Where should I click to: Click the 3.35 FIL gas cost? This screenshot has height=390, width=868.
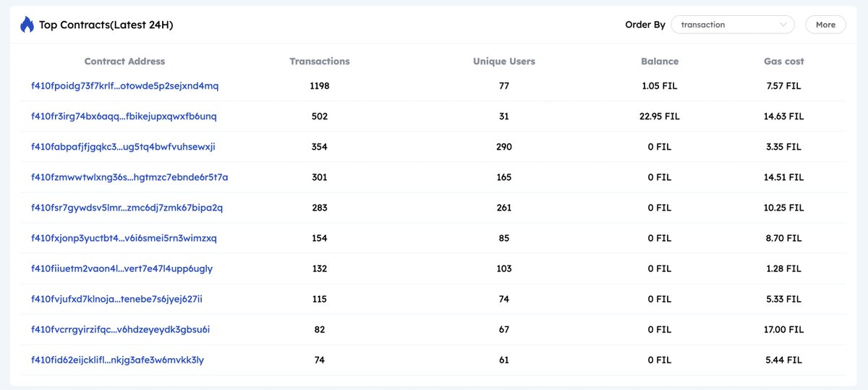pos(784,146)
